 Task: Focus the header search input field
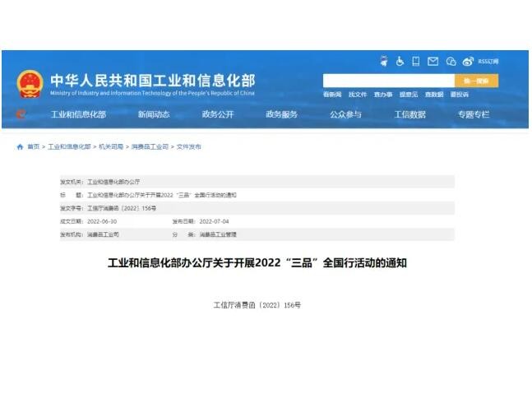[389, 81]
